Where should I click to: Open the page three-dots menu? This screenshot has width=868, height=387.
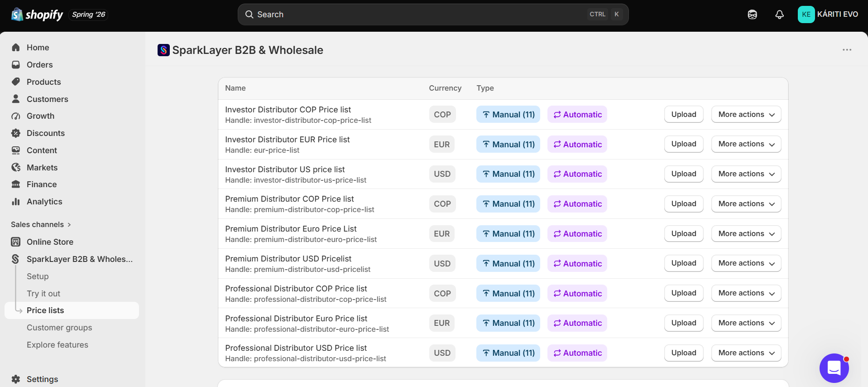[x=847, y=50]
